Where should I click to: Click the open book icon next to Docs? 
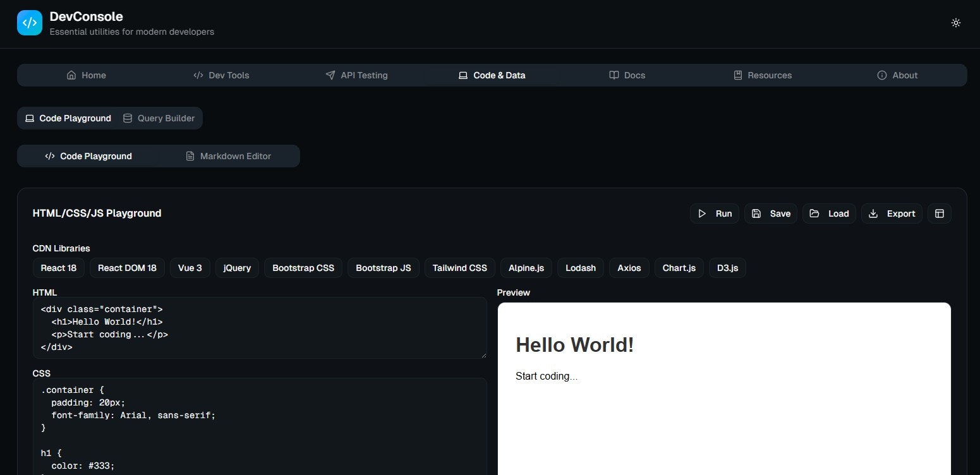[614, 75]
